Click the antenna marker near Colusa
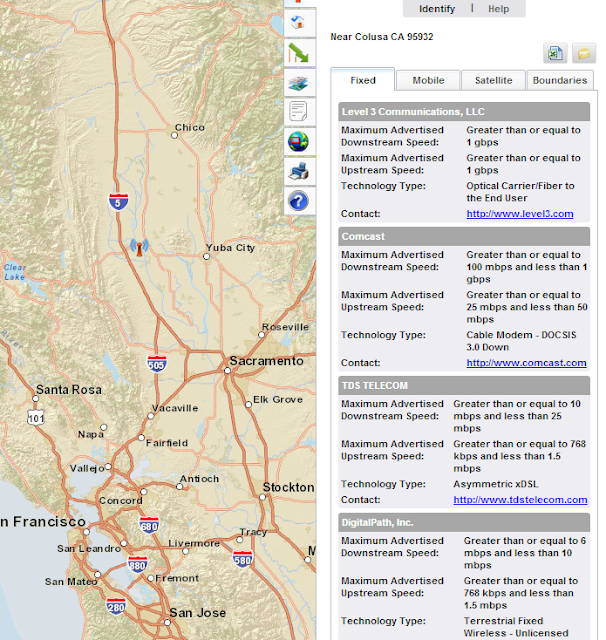Viewport: 606px width, 640px height. click(139, 247)
